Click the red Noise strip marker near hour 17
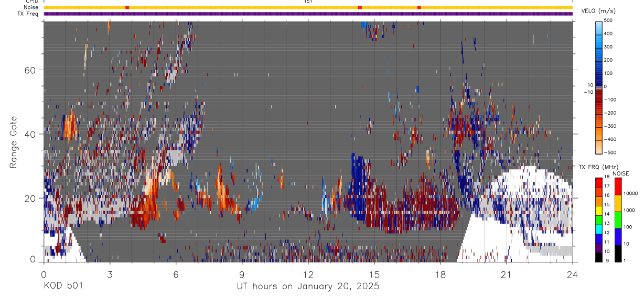This screenshot has height=297, width=644. (x=419, y=7)
